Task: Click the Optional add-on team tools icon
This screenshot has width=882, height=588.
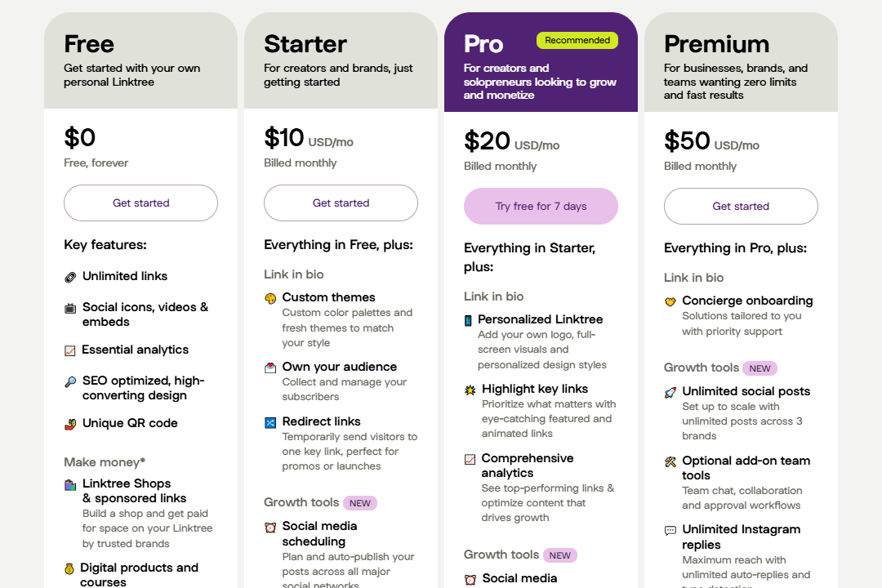Action: point(670,461)
